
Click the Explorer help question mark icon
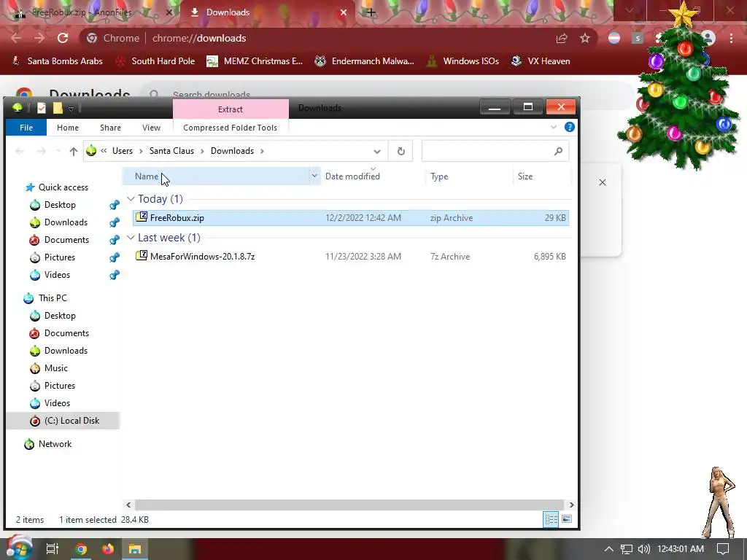tap(569, 127)
